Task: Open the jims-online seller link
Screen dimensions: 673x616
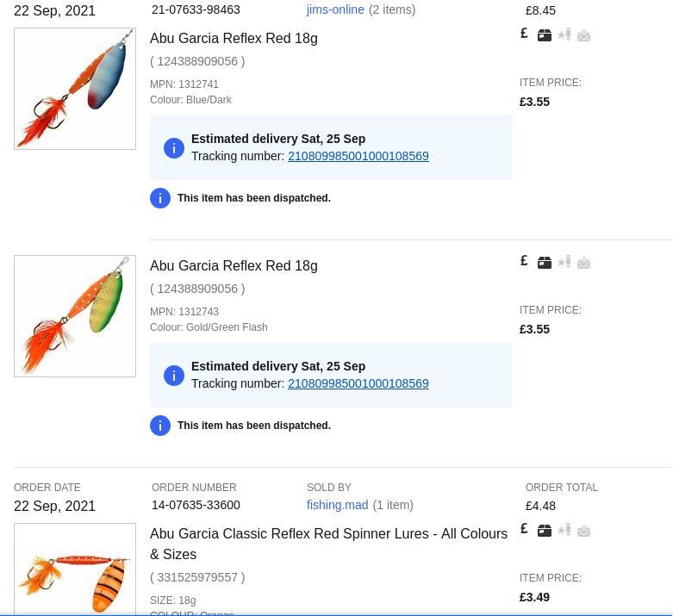Action: pos(335,9)
